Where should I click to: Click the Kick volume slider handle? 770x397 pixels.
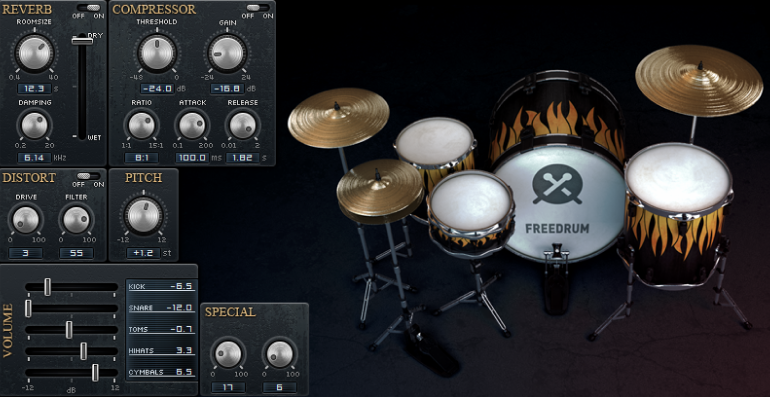[47, 287]
